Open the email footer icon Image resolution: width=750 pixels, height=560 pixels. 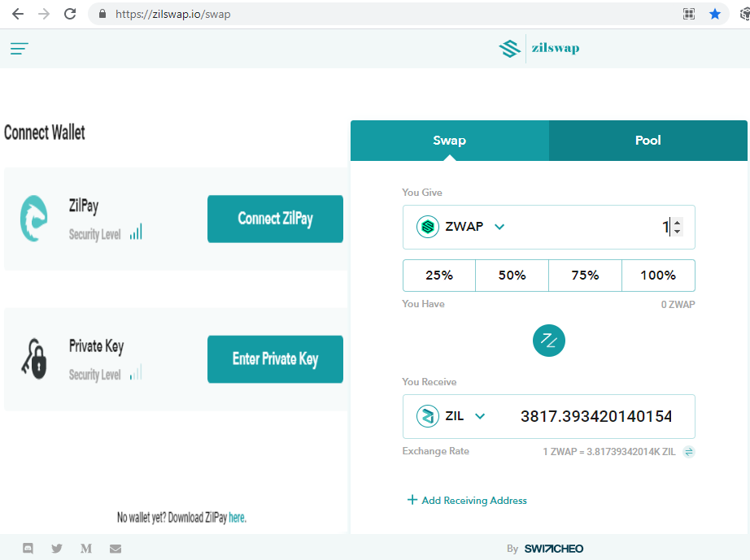pyautogui.click(x=116, y=549)
